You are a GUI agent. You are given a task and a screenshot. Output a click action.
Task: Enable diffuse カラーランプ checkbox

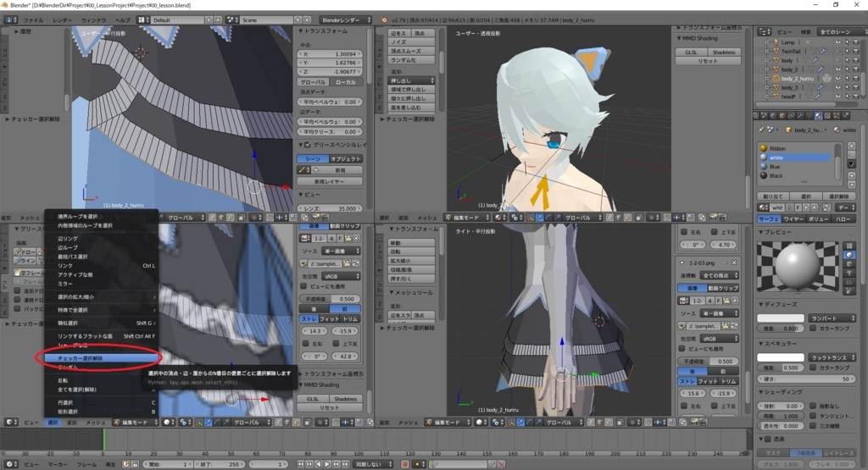pyautogui.click(x=813, y=329)
